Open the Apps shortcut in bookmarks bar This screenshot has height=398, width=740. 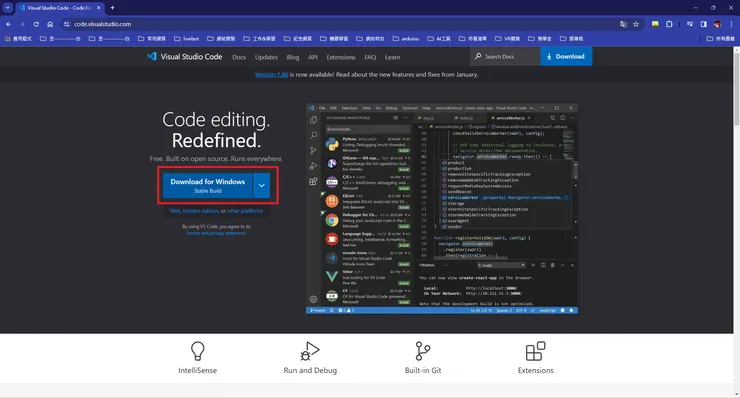pyautogui.click(x=18, y=39)
